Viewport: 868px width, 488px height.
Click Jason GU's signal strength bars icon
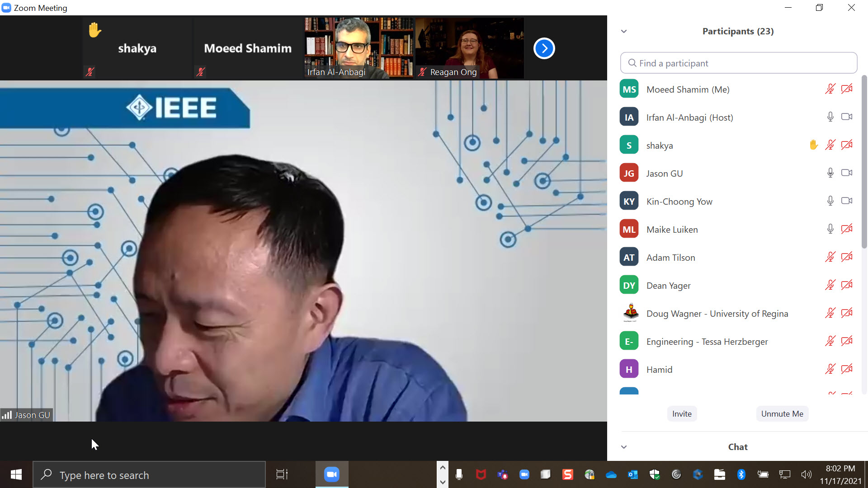point(7,415)
